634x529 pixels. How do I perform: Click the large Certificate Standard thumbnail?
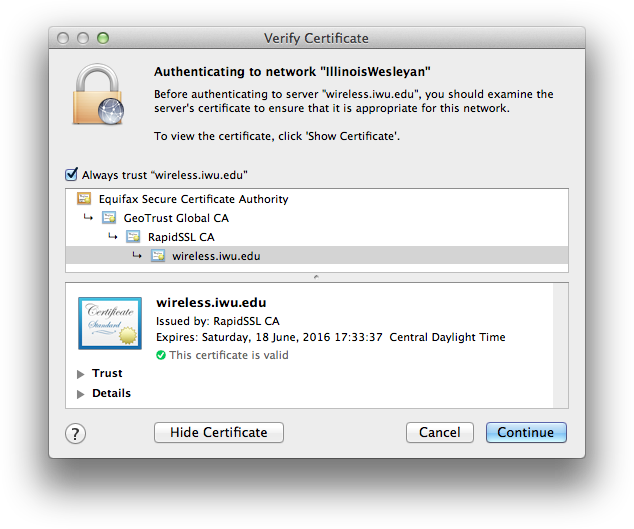click(x=110, y=323)
